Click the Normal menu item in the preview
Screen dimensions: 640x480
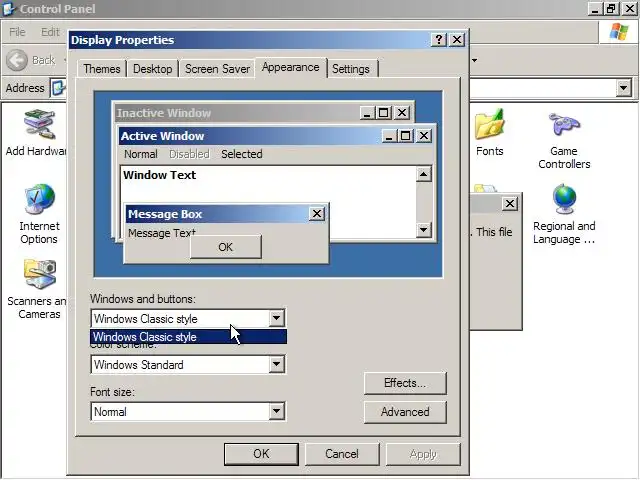(141, 154)
